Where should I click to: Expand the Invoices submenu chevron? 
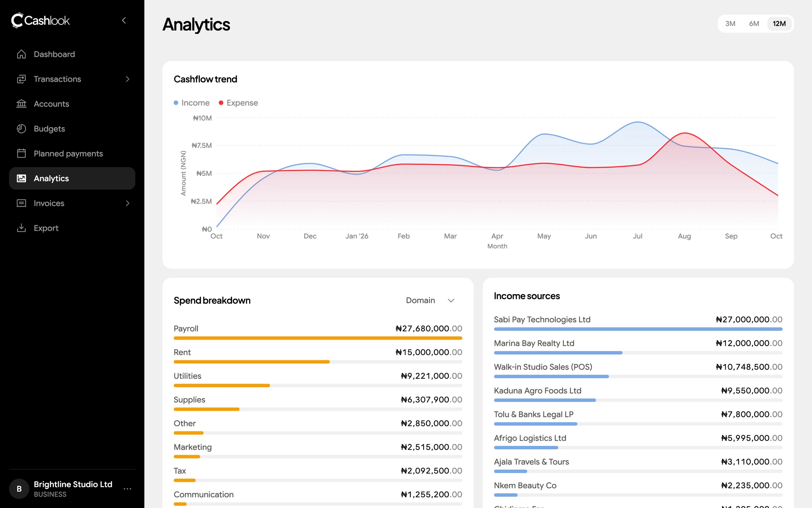(x=128, y=203)
